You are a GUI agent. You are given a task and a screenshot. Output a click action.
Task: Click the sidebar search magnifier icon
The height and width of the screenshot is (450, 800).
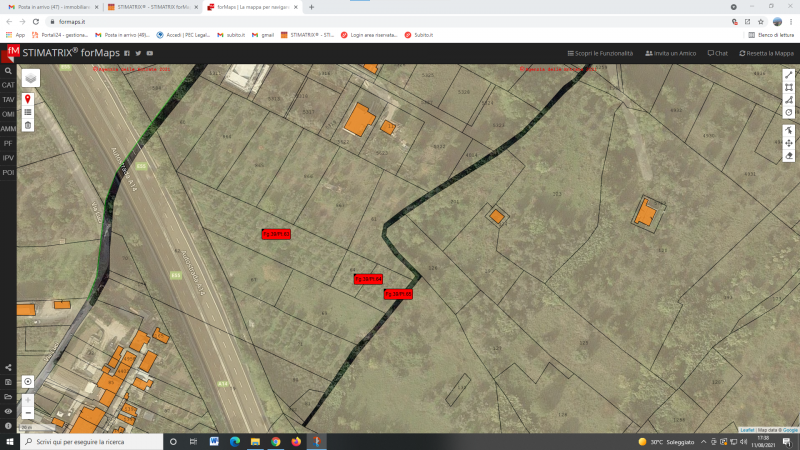click(8, 71)
